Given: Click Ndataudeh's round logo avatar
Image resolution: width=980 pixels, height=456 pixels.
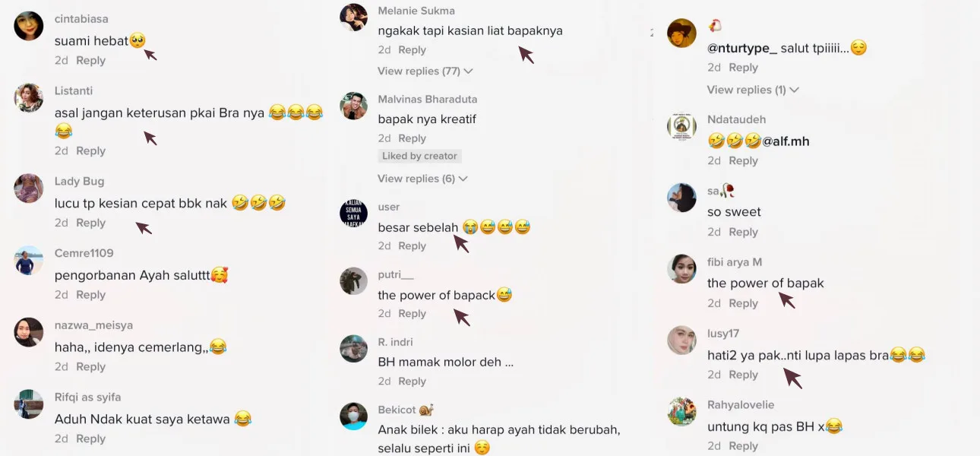Looking at the screenshot, I should (681, 126).
